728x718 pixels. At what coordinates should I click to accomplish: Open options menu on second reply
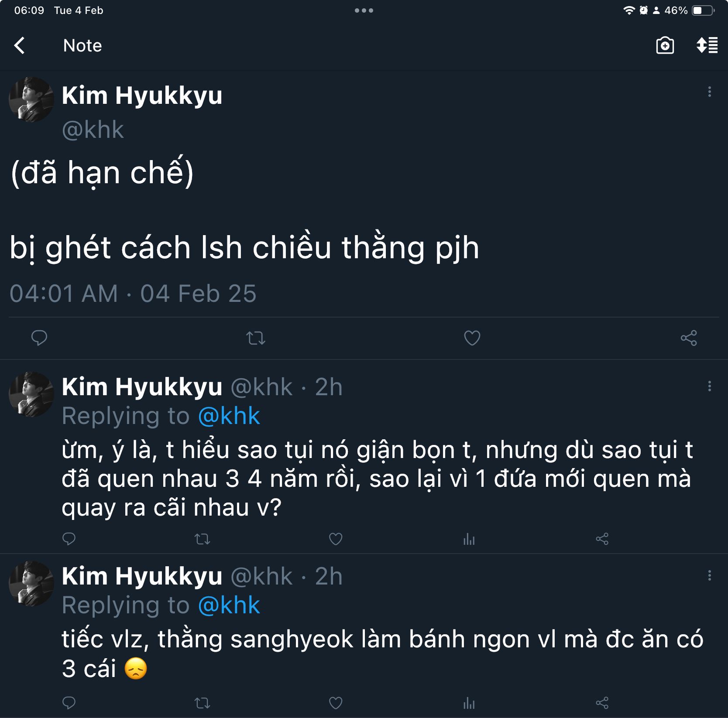tap(709, 576)
